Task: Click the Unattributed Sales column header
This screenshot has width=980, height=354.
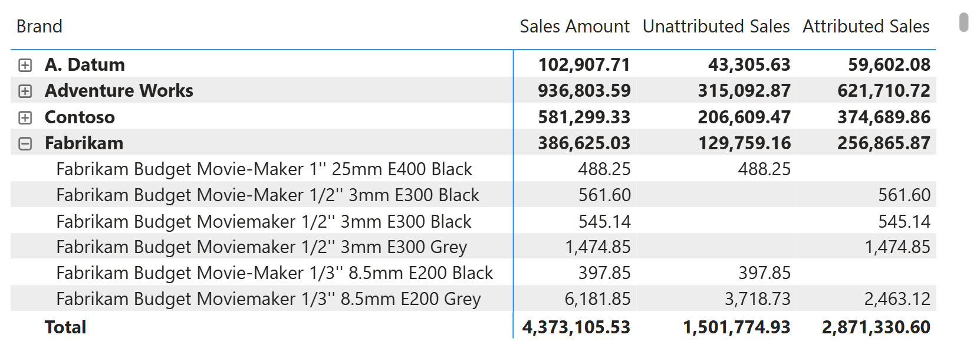Action: pos(715,27)
